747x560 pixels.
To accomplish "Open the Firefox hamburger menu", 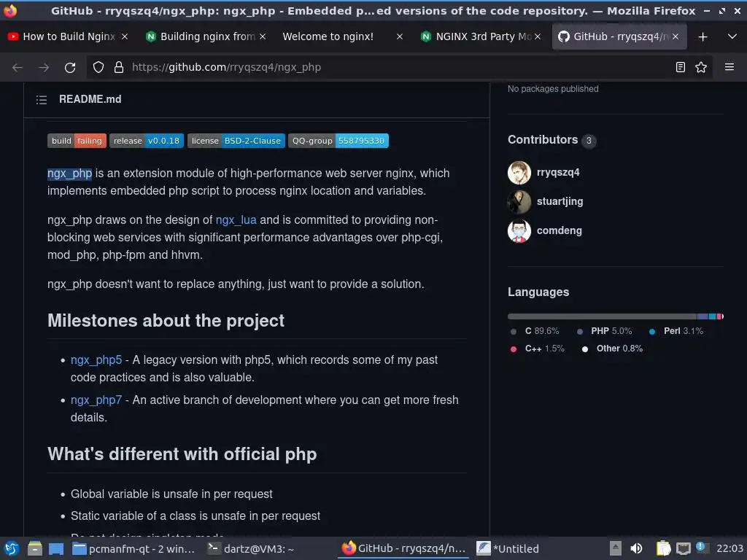I will 729,67.
